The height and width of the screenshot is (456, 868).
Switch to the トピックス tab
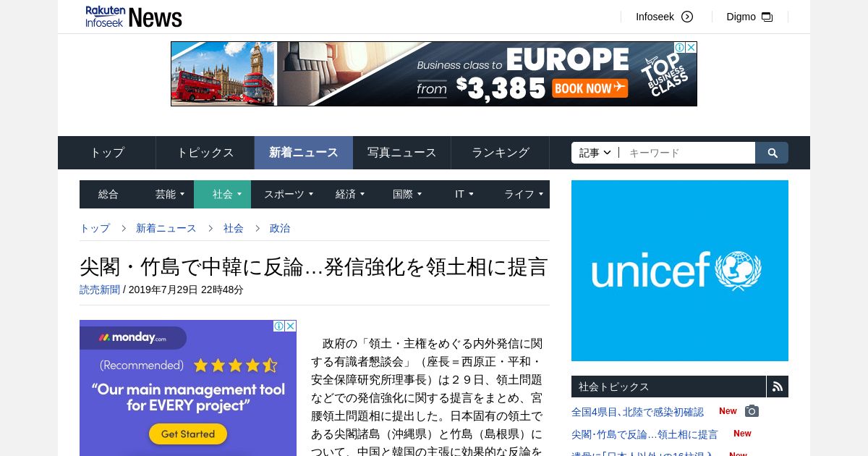(x=205, y=153)
